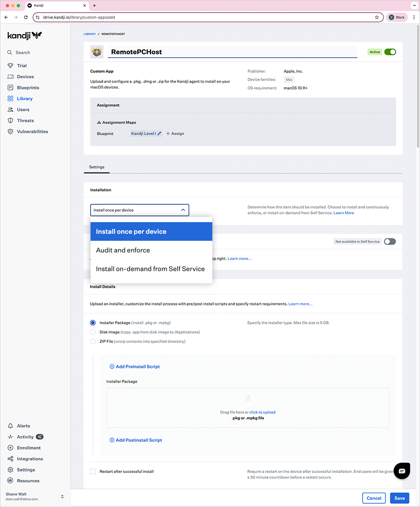Open Blueprints from the sidebar icon
This screenshot has height=507, width=420.
point(10,88)
